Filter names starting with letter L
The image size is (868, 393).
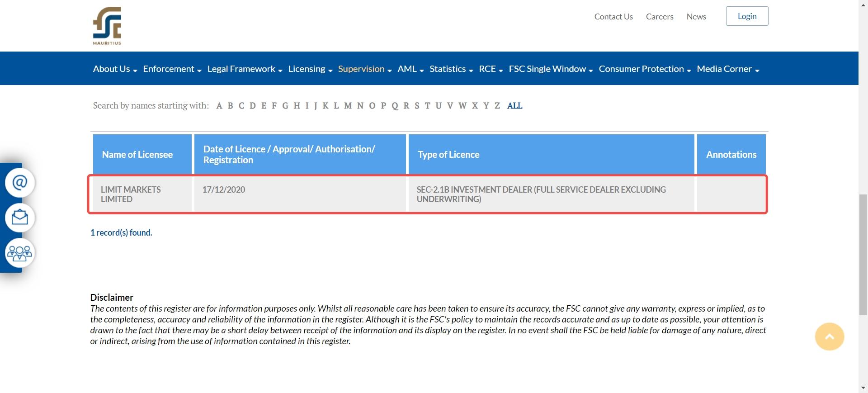[336, 106]
